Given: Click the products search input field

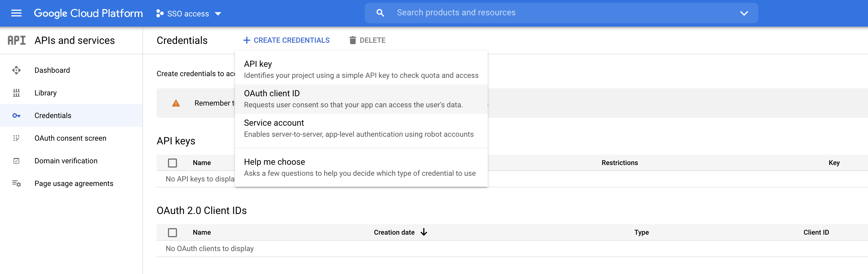Looking at the screenshot, I should pyautogui.click(x=539, y=12).
